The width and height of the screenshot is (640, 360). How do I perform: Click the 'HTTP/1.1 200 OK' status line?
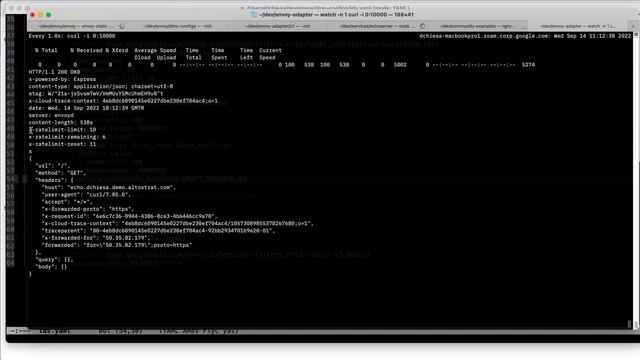(54, 72)
